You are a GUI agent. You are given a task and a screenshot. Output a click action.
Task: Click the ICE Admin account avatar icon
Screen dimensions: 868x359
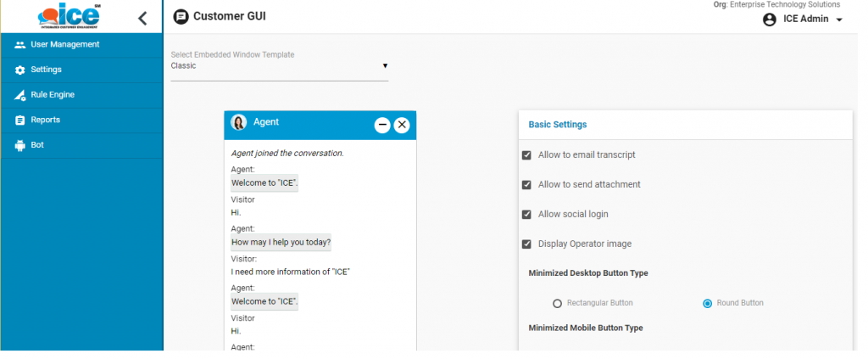click(770, 20)
